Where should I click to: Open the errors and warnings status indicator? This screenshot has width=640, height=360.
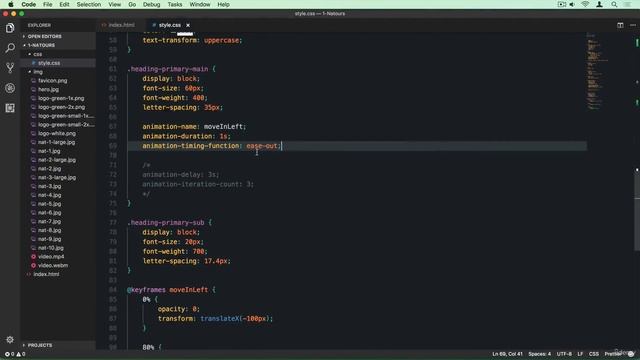coord(15,354)
